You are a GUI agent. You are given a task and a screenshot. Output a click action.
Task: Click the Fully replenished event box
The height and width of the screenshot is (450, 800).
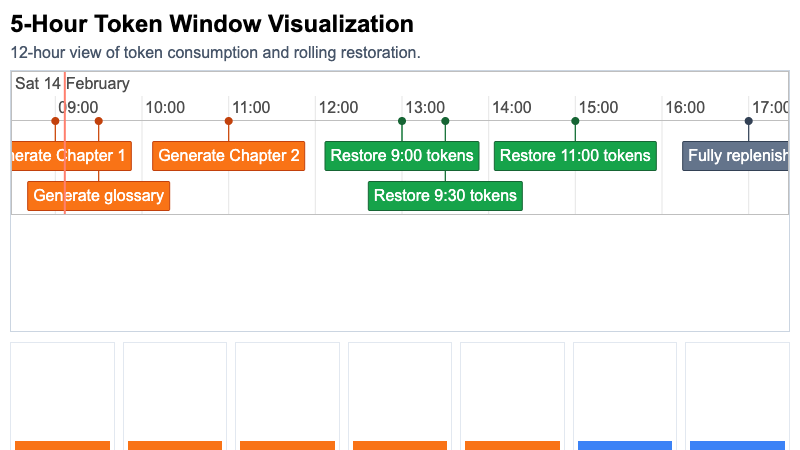click(x=737, y=156)
